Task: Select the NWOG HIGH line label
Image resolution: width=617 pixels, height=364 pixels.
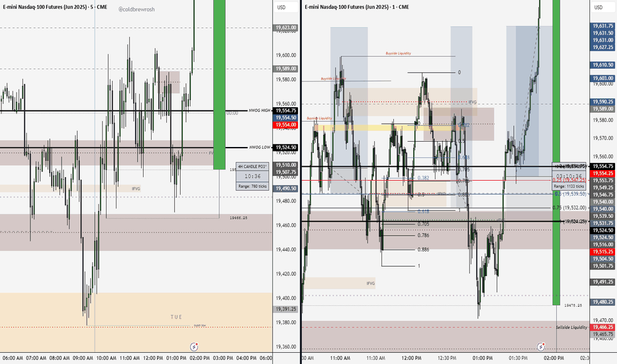Action: click(x=260, y=111)
